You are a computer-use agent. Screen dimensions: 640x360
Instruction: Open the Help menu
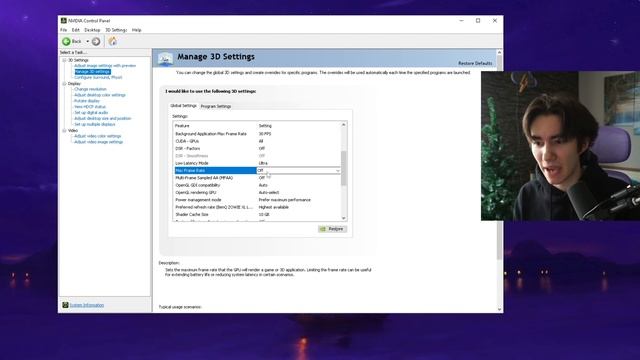pos(136,30)
